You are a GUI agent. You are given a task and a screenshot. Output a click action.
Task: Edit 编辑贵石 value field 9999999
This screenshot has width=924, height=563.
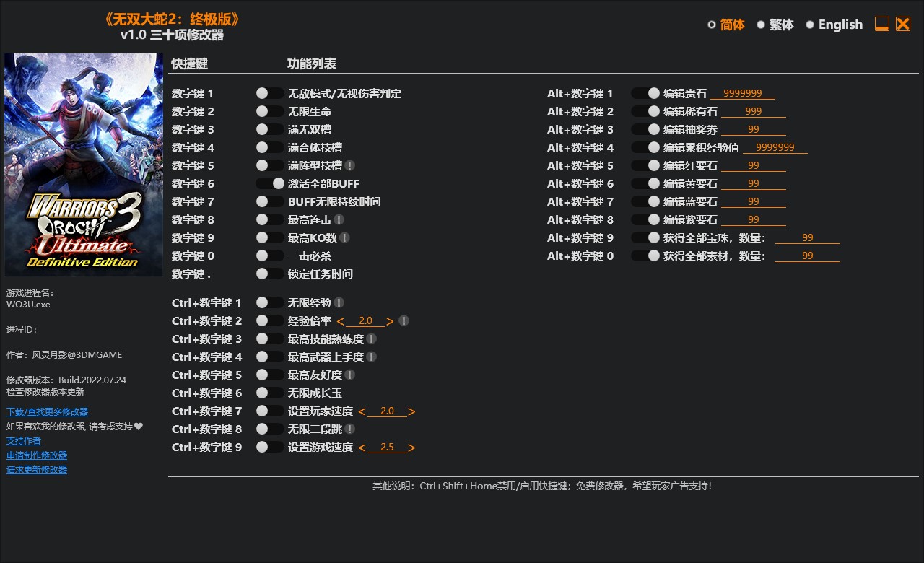pyautogui.click(x=743, y=93)
